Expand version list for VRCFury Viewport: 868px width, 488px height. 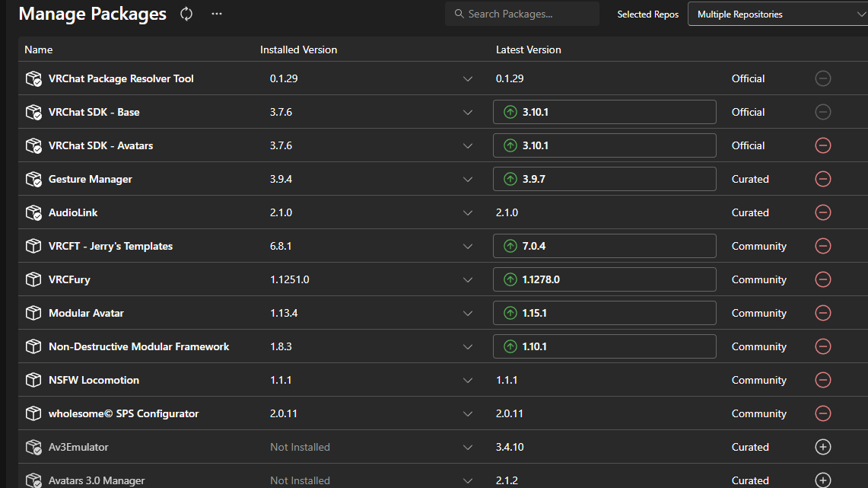click(x=468, y=280)
